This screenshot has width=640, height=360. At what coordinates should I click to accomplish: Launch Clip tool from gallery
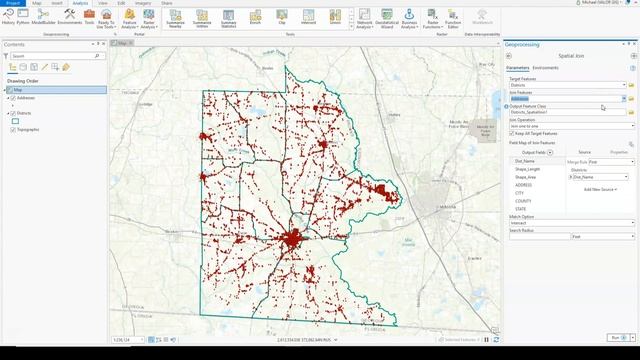(x=282, y=17)
